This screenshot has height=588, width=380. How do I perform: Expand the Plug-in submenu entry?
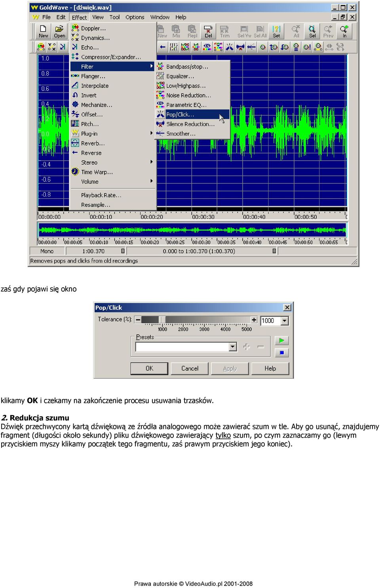(113, 134)
